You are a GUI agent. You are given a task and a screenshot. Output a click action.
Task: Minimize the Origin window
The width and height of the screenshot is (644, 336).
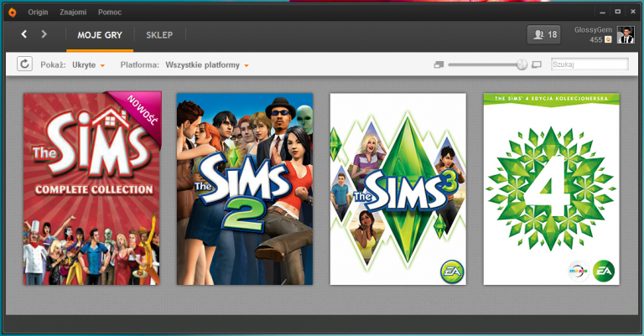pyautogui.click(x=603, y=13)
